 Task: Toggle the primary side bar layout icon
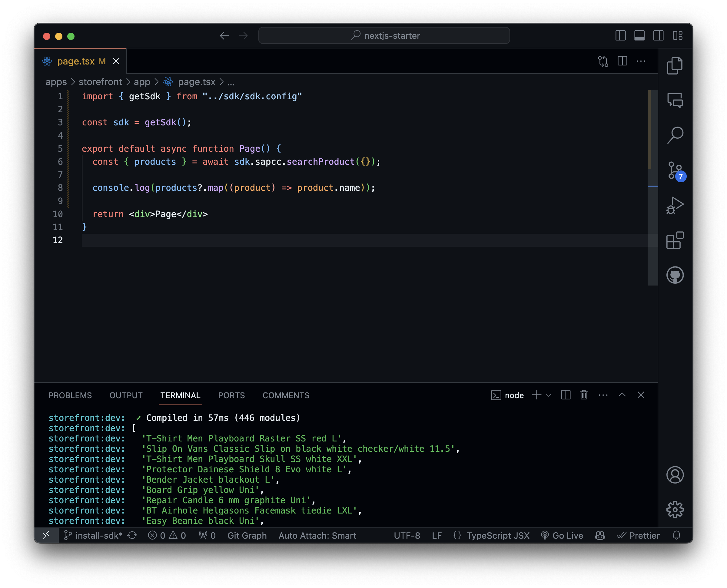point(620,35)
